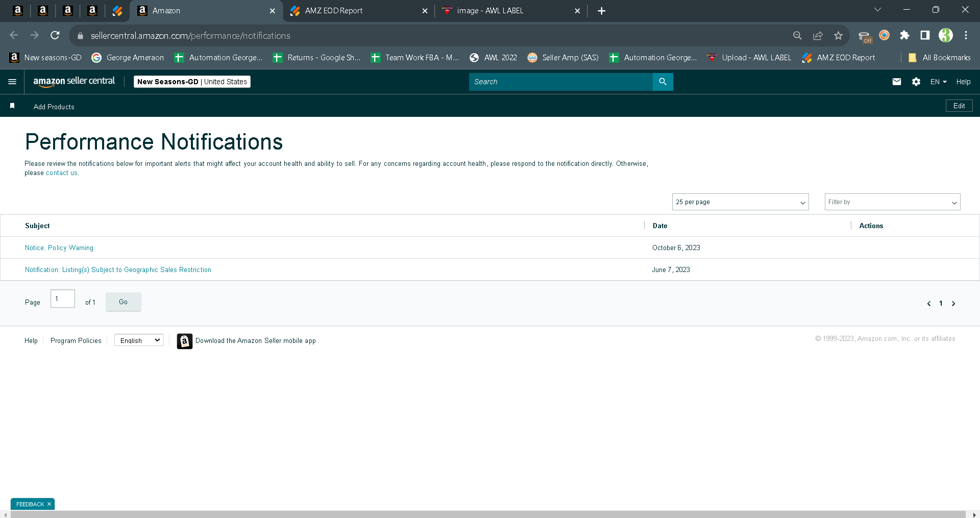Reload the page with the refresh icon
Screen dimensions: 980x518
[55, 35]
